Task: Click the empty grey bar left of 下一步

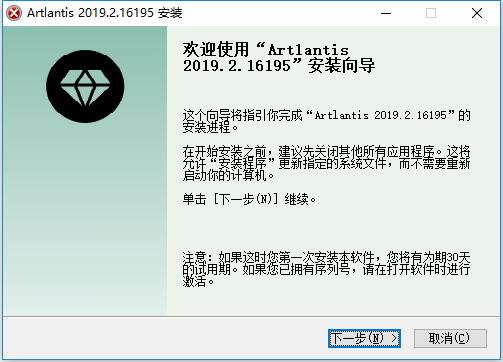Action: [165, 338]
